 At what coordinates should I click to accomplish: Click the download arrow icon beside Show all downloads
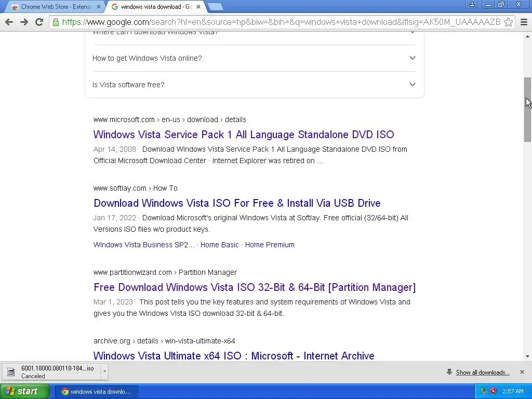[x=449, y=372]
